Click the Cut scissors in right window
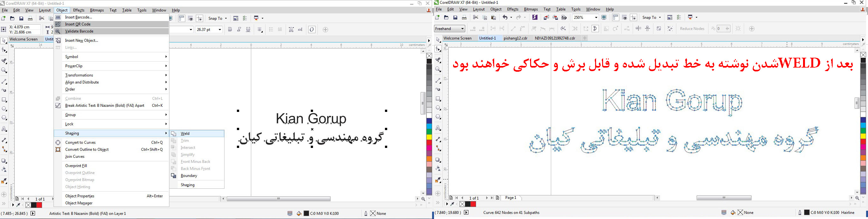 pyautogui.click(x=475, y=18)
